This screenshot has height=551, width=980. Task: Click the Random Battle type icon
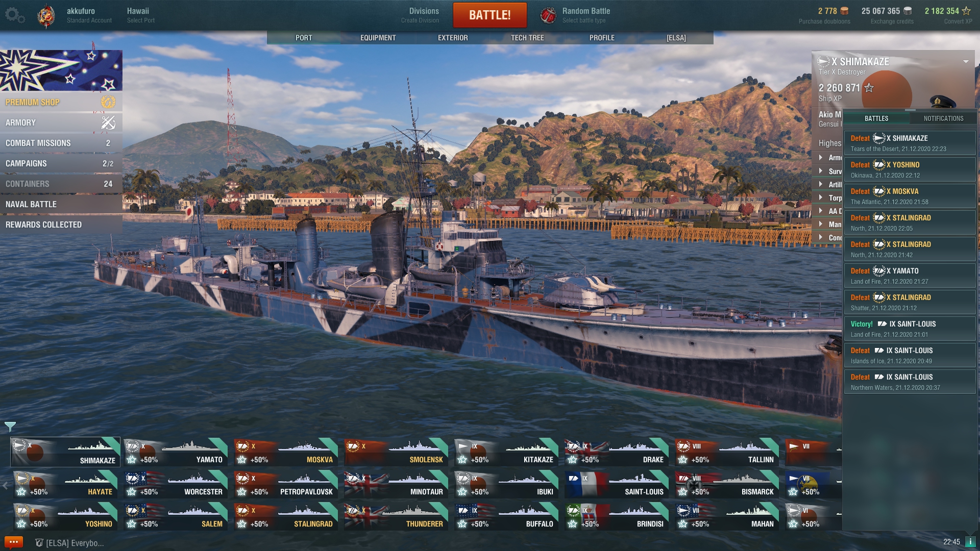(549, 15)
